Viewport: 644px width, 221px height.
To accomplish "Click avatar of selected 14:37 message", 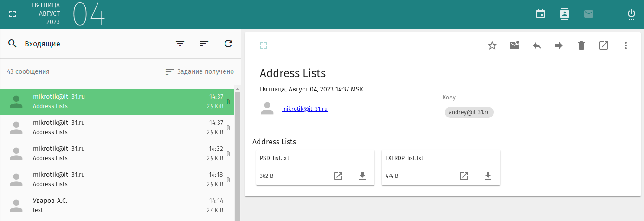I will point(16,101).
